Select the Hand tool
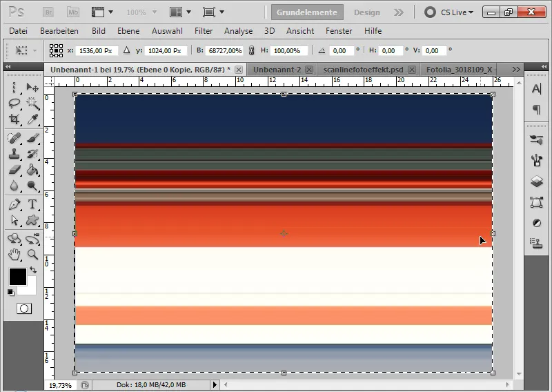The width and height of the screenshot is (552, 392). [x=14, y=254]
